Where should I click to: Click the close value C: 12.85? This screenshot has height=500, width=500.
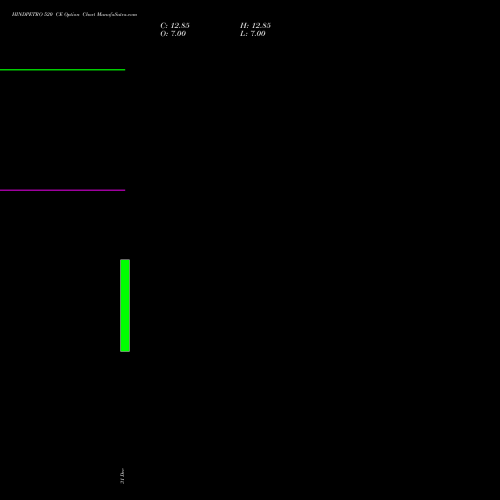(x=175, y=26)
